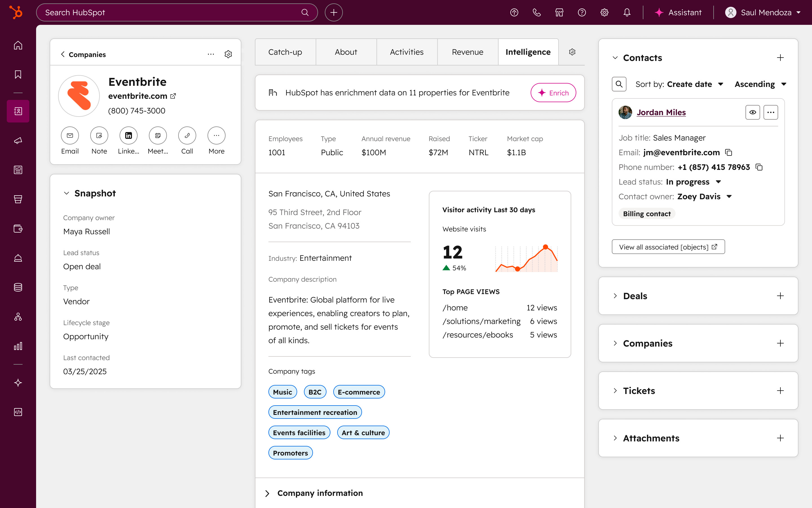Open the Assistant button
812x508 pixels.
coord(678,12)
